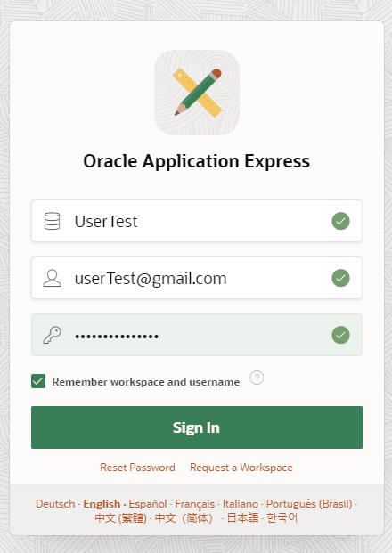392x553 pixels.
Task: Click the Oracle APEX pencil-and-ruler logo
Action: click(197, 93)
